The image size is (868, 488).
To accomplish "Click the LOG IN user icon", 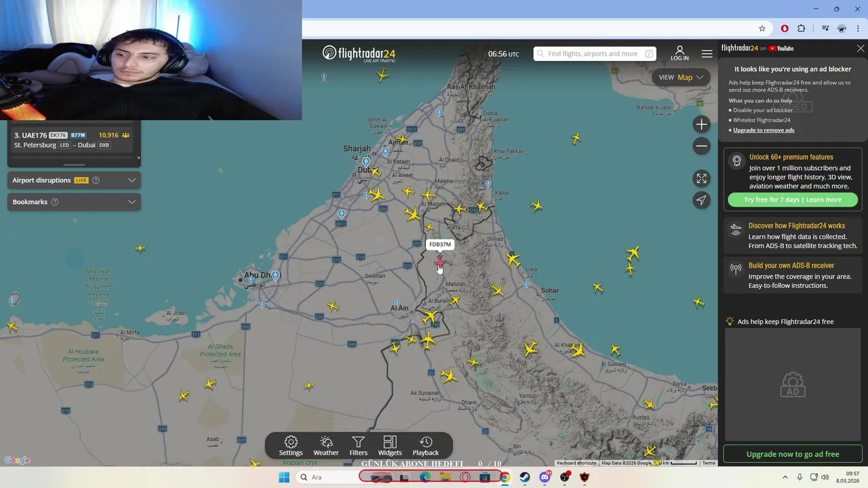I will (679, 54).
